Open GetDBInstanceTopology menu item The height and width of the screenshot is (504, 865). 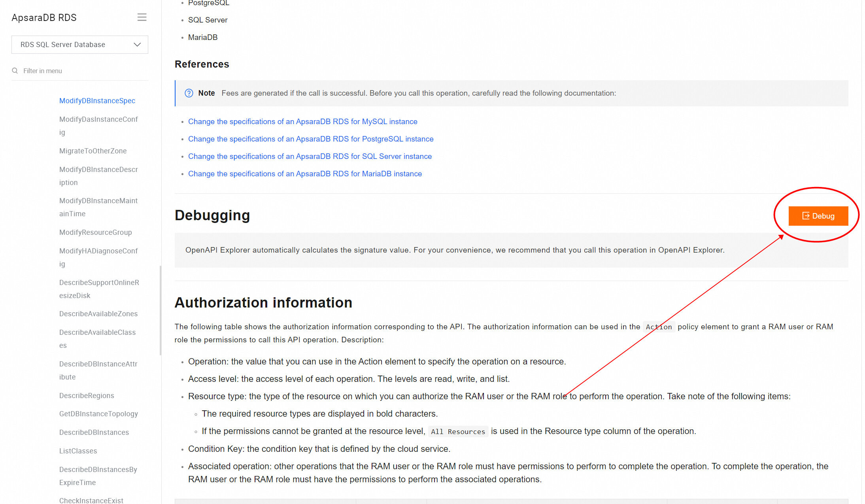98,414
